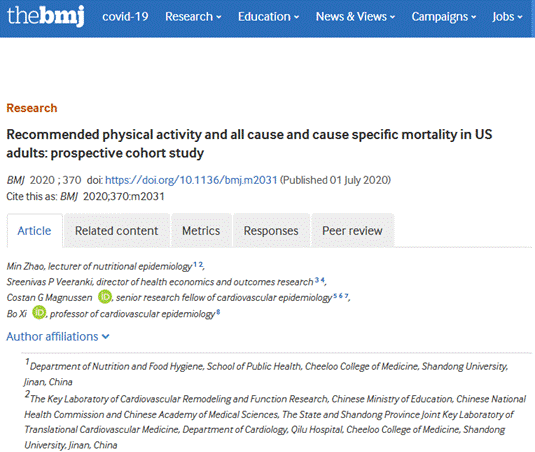This screenshot has height=452, width=535.
Task: Click affiliation superscript 3 for Veeranki
Action: [317, 280]
